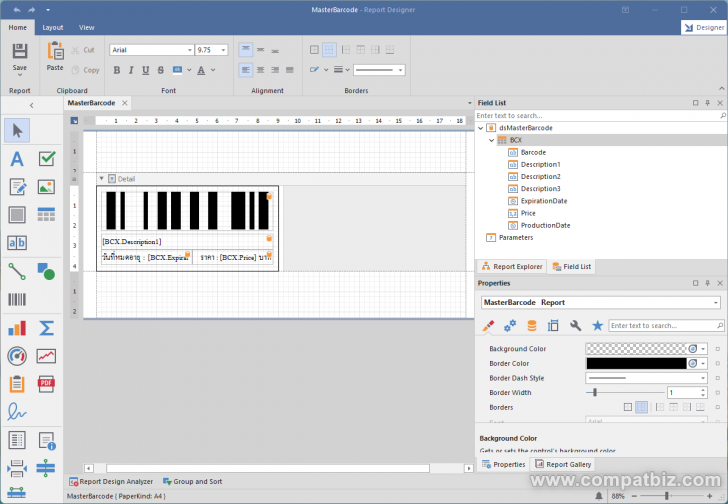Open the Report Design Analyzer panel

click(111, 482)
